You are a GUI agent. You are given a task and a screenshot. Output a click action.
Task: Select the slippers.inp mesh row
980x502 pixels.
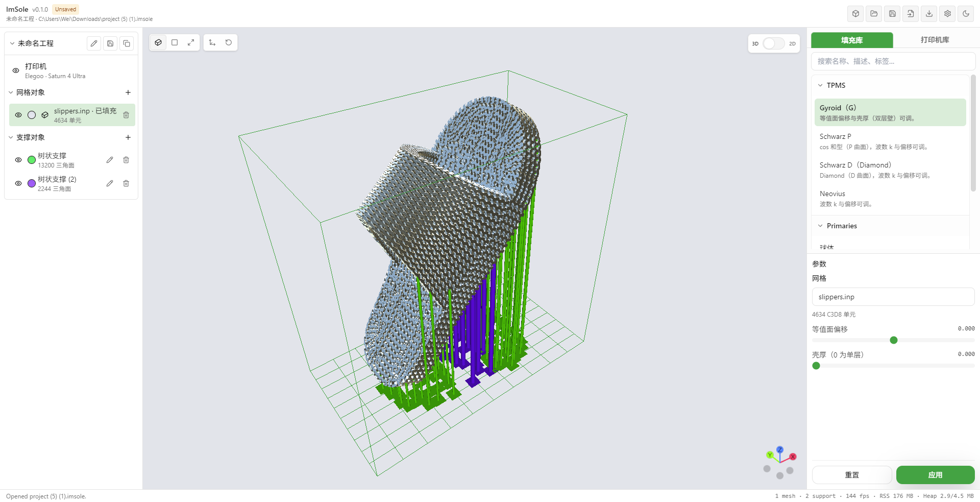pyautogui.click(x=72, y=115)
